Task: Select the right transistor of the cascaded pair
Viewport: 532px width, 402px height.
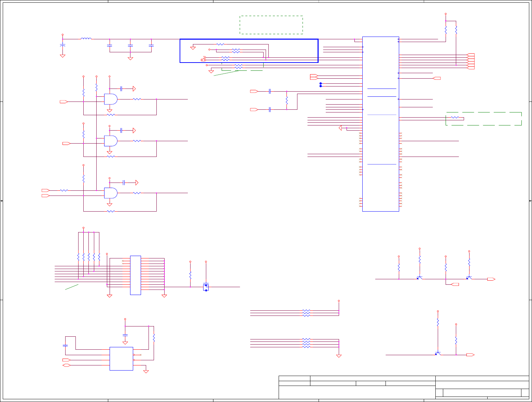Action: point(469,277)
